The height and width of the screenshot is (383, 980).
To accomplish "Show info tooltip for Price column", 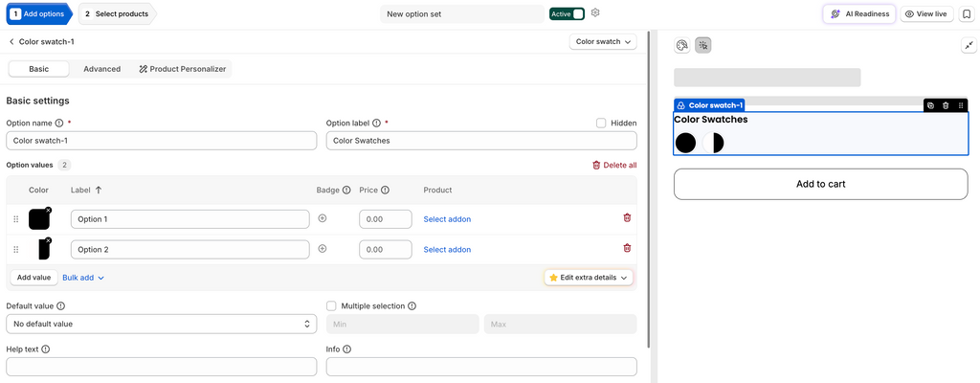I will pyautogui.click(x=385, y=191).
